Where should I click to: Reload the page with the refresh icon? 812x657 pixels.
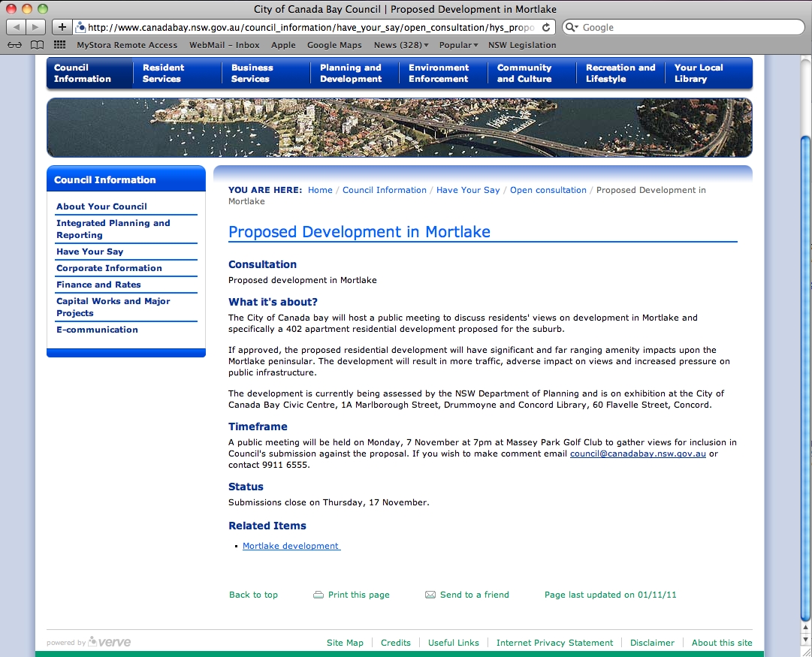546,27
